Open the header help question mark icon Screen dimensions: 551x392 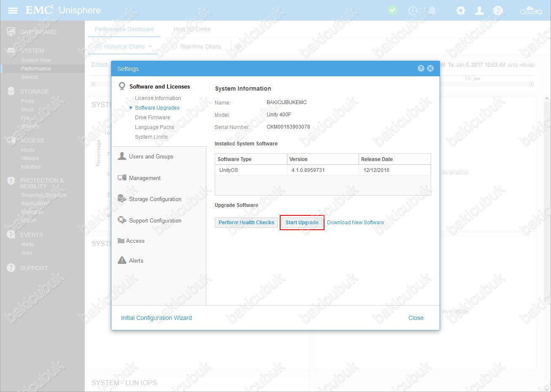click(498, 11)
